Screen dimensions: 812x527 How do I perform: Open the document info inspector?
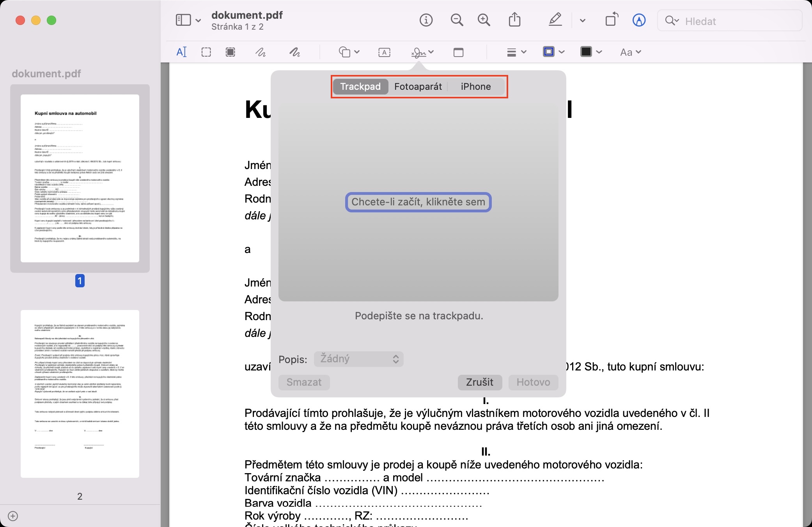pos(426,20)
